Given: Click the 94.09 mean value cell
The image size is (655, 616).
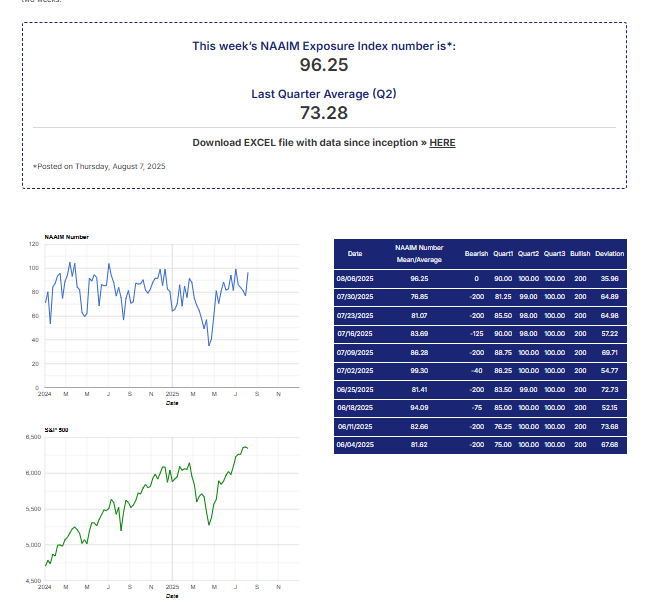Looking at the screenshot, I should [419, 408].
